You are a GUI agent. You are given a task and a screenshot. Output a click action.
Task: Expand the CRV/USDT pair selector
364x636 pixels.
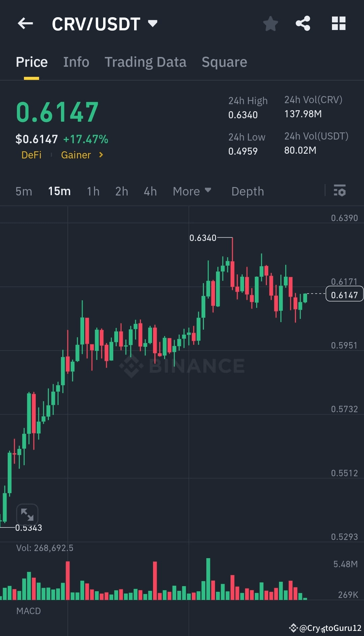tap(152, 24)
